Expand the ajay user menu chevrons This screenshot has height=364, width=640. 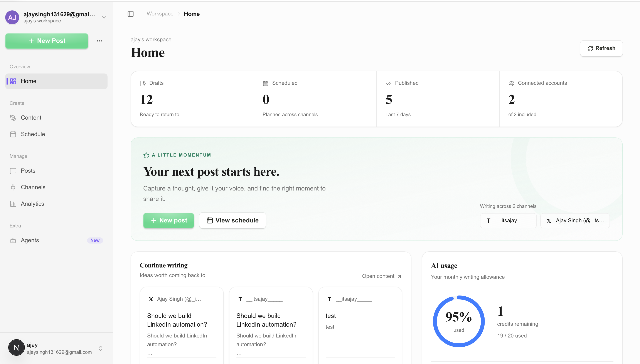(101, 348)
